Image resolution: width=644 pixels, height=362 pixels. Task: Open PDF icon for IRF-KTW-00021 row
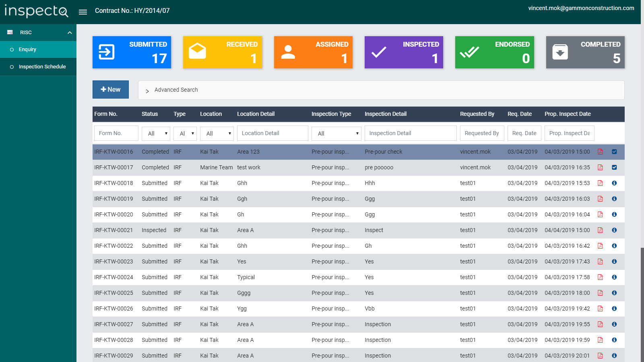point(600,230)
